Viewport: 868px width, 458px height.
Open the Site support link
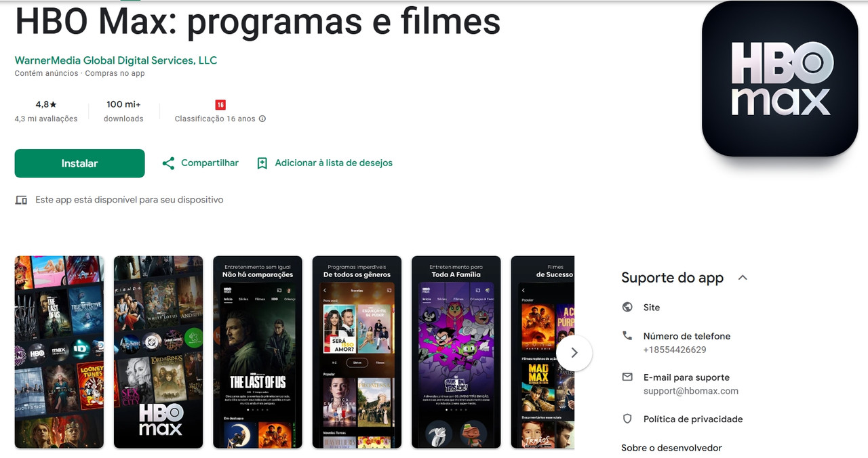(x=652, y=308)
